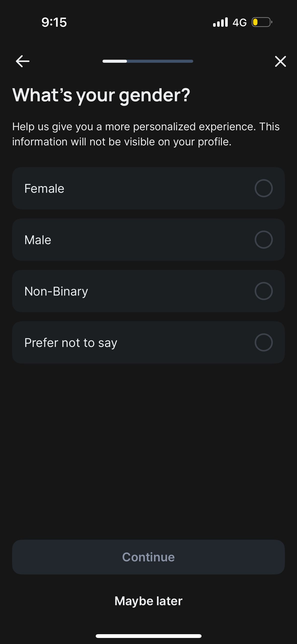
Task: Select the Male radio button
Action: 263,240
